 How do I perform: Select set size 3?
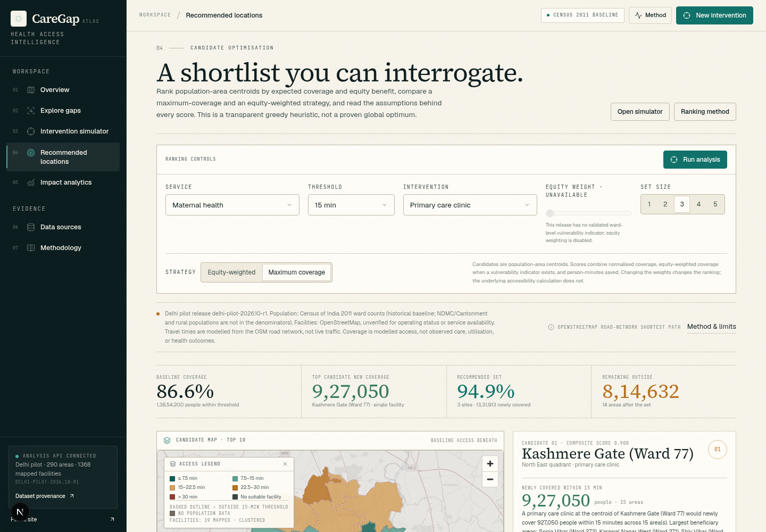coord(682,204)
